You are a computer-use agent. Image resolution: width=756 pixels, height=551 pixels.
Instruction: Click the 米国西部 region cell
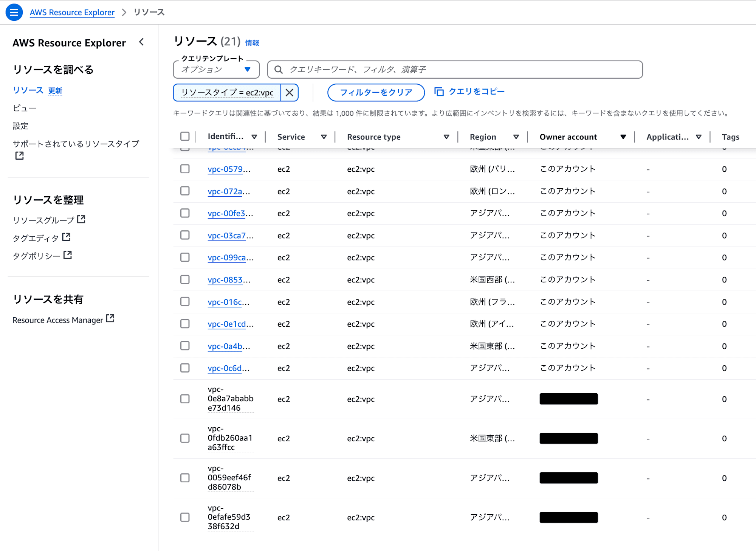click(x=492, y=279)
